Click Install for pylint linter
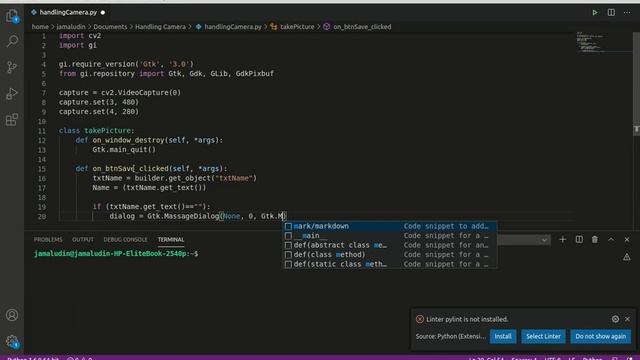640x360 pixels. coord(503,336)
